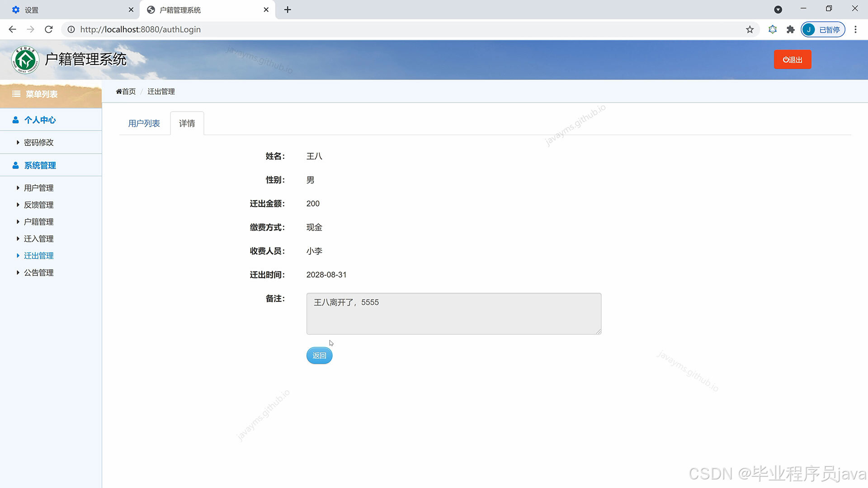The height and width of the screenshot is (488, 868).
Task: Select the 户籍管理系统 browser tab
Action: coord(208,9)
